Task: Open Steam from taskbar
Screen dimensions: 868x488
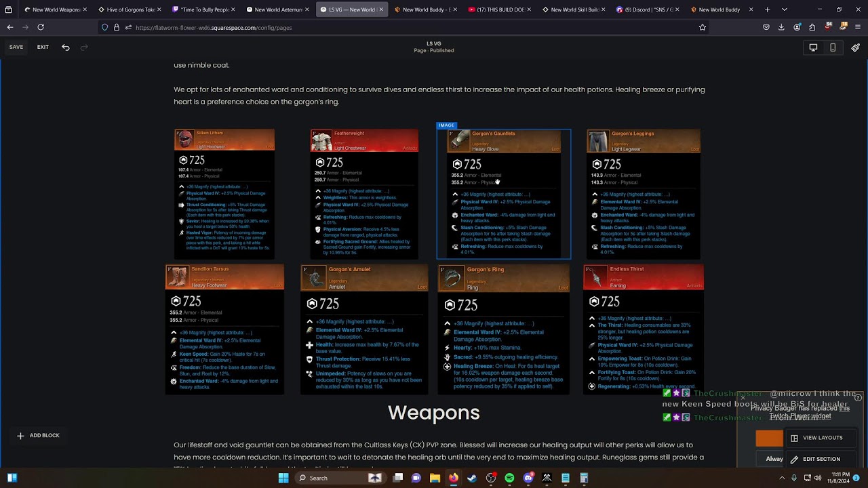Action: coord(472,478)
